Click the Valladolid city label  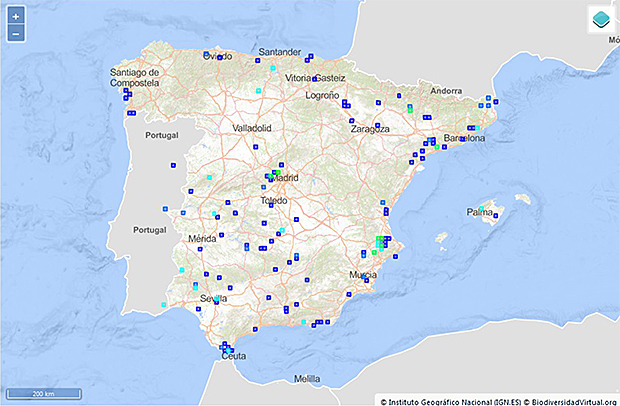[252, 129]
